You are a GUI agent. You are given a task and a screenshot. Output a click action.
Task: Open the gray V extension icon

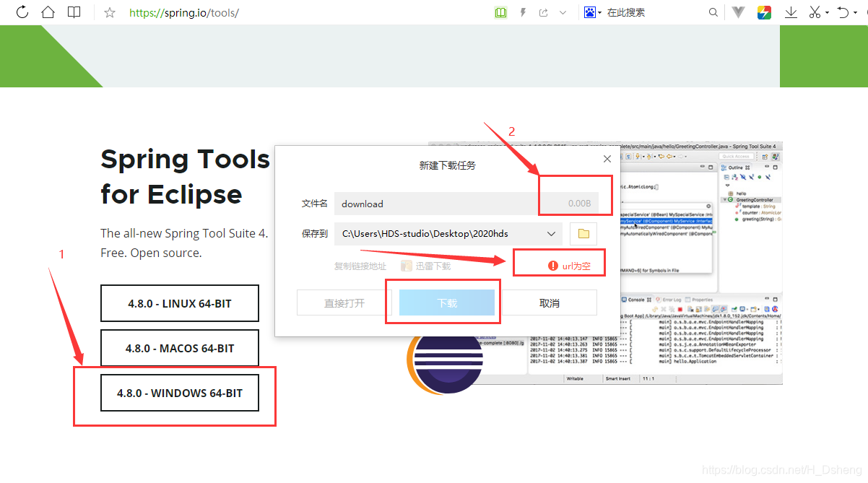[x=738, y=12]
